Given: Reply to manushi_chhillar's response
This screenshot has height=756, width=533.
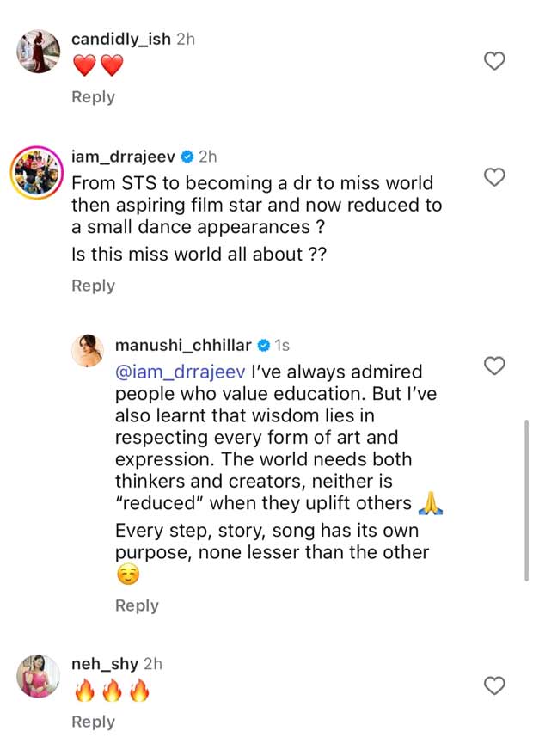Looking at the screenshot, I should pyautogui.click(x=137, y=605).
